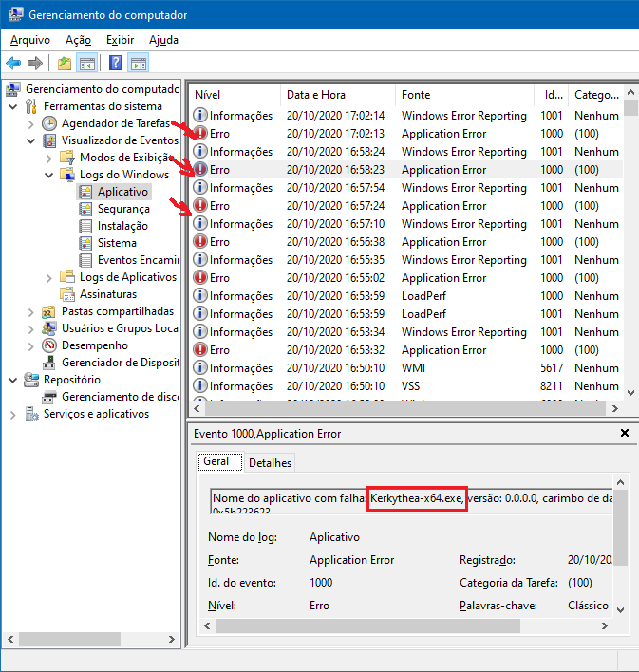The image size is (639, 672).
Task: Click the Segurança log icon
Action: (85, 209)
